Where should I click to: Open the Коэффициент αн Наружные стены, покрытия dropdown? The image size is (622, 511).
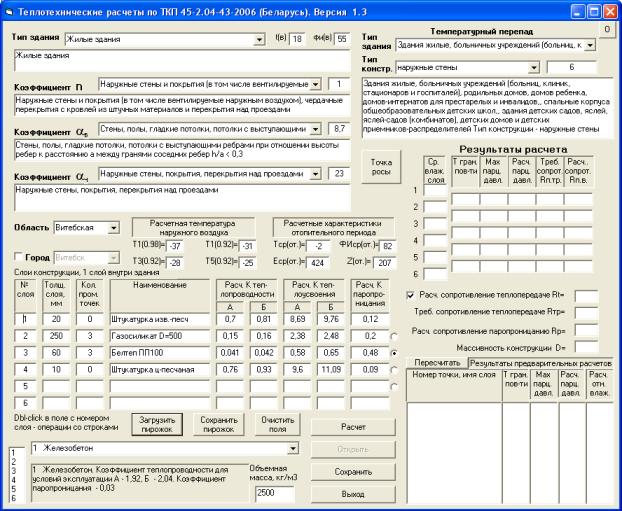point(315,174)
